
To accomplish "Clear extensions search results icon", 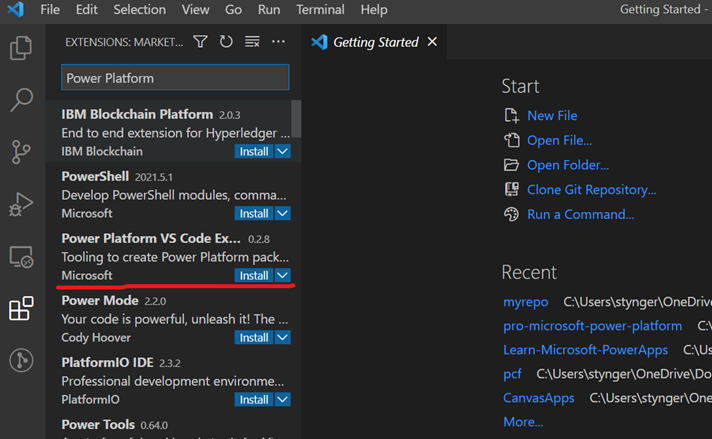I will coord(252,42).
